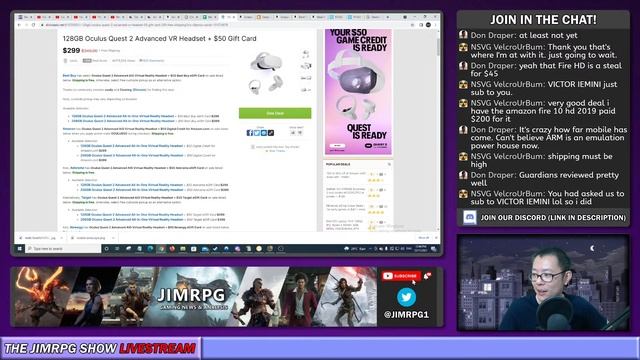Screen dimensions: 640x360
Task: Click Show all downloads button
Action: point(423,238)
